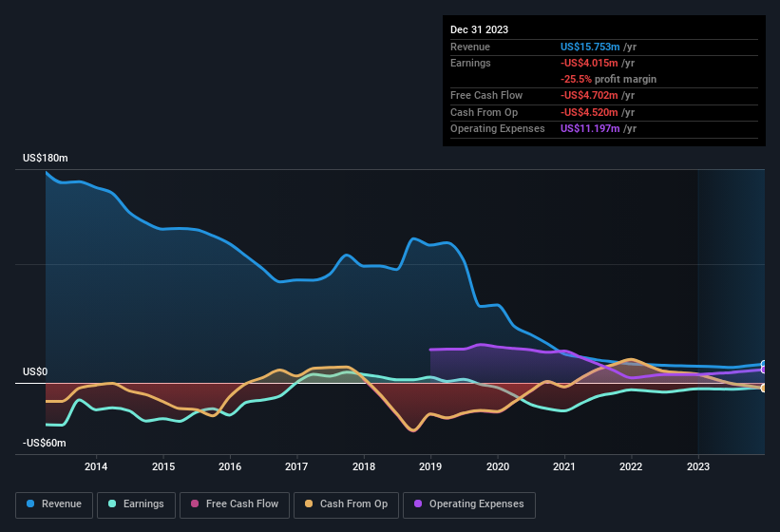Click the blue revenue end-point marker
Viewport: 780px width, 532px height.
click(x=764, y=365)
